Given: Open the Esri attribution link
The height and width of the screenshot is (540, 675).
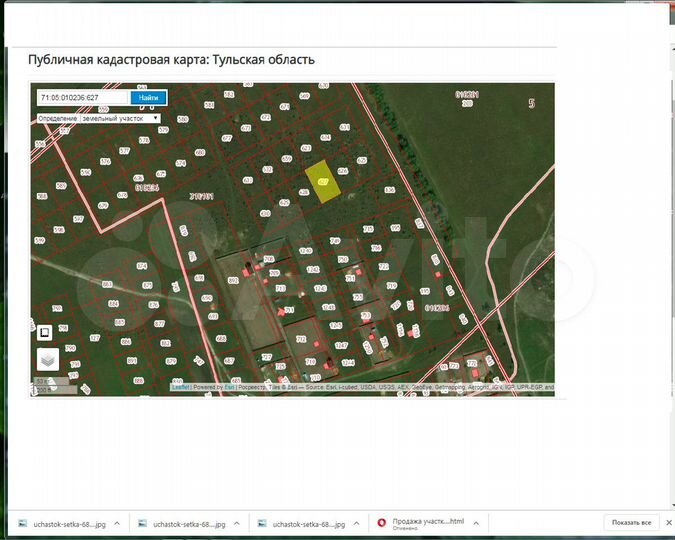Looking at the screenshot, I should click(229, 387).
